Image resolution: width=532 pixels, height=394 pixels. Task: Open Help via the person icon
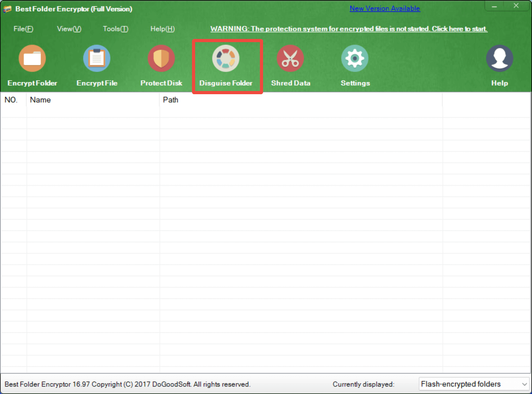coord(499,58)
